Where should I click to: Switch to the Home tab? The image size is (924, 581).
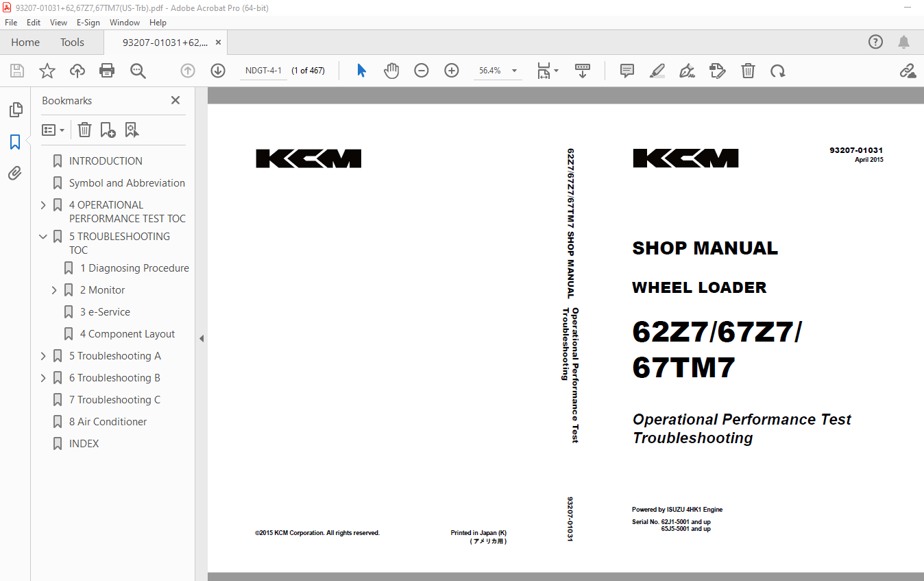tap(25, 43)
